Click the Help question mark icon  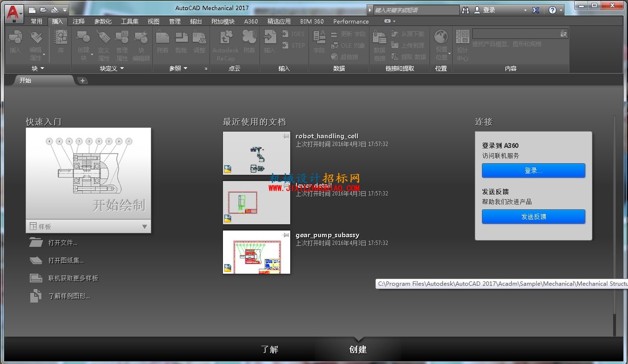553,10
